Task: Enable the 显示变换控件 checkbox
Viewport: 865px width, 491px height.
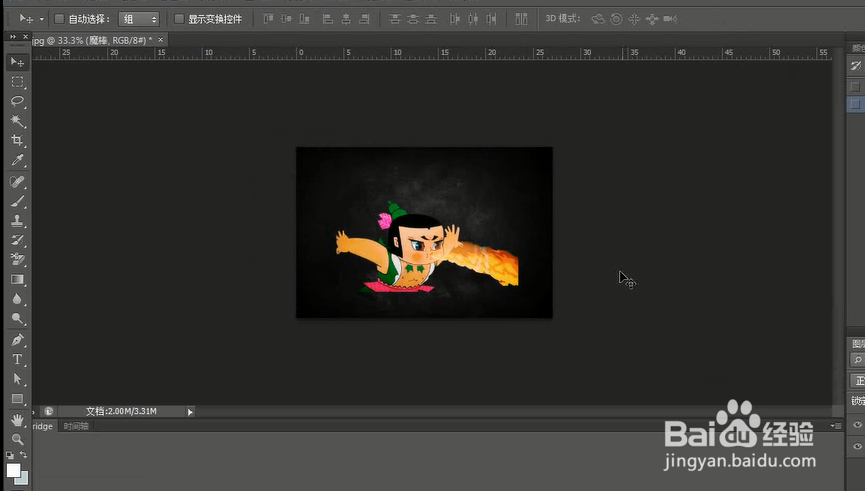Action: click(179, 19)
